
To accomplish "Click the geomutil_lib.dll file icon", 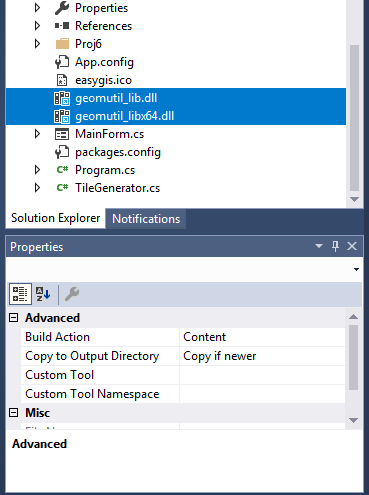I will pos(62,98).
